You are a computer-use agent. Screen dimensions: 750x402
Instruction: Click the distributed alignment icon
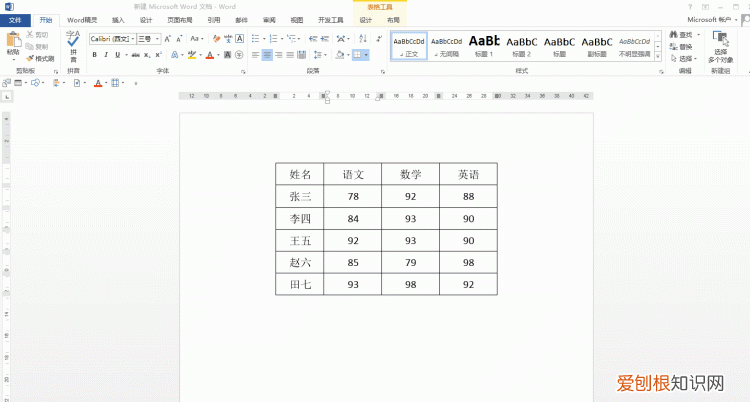pos(301,55)
